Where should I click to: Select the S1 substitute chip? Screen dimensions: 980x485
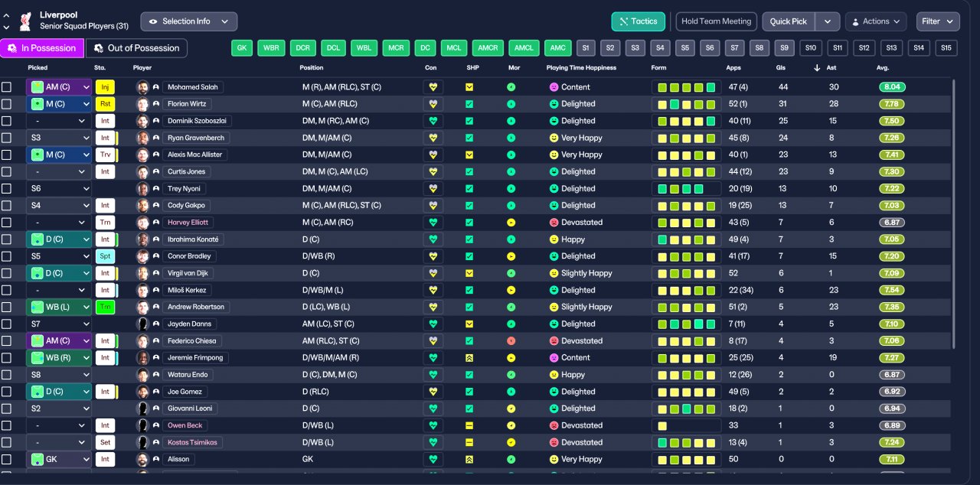tap(586, 48)
